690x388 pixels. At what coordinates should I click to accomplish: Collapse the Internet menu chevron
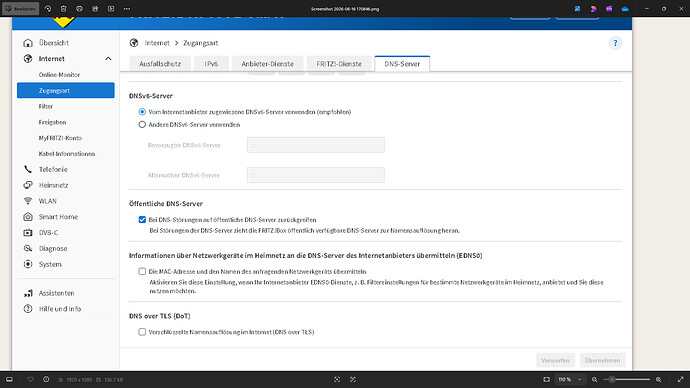click(x=108, y=59)
